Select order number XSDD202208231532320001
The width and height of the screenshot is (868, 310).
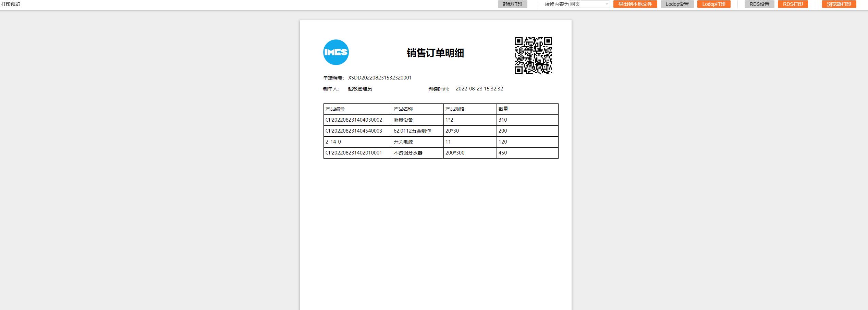click(x=380, y=78)
